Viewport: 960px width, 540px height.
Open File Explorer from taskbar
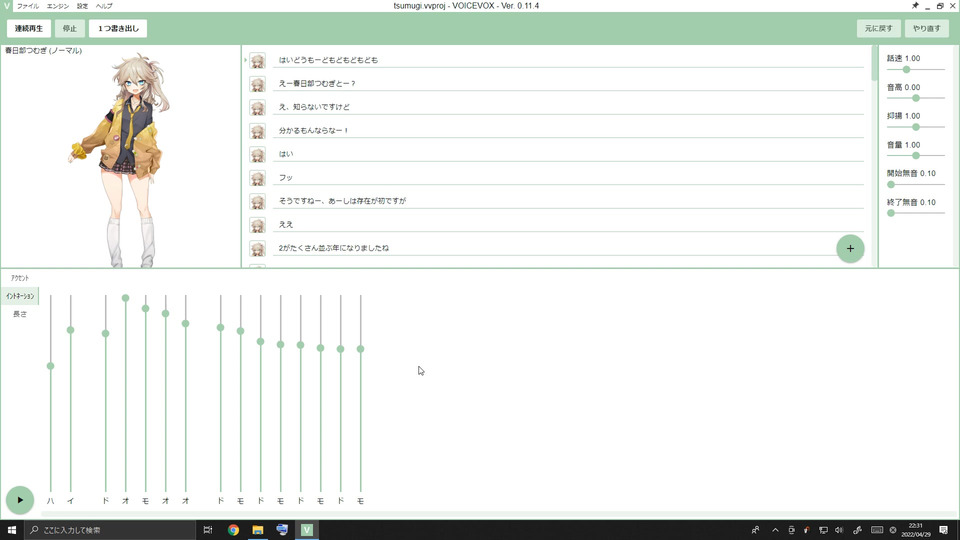coord(258,530)
